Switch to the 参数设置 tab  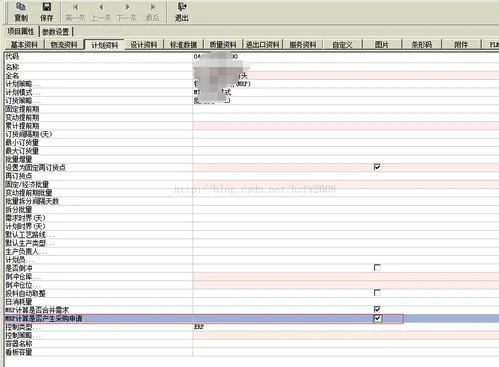(x=56, y=32)
